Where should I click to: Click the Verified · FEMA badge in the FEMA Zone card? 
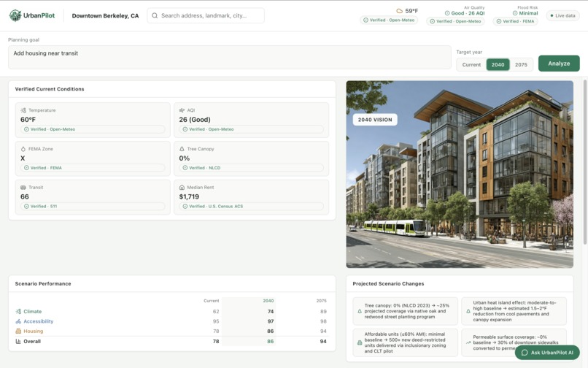tap(93, 168)
